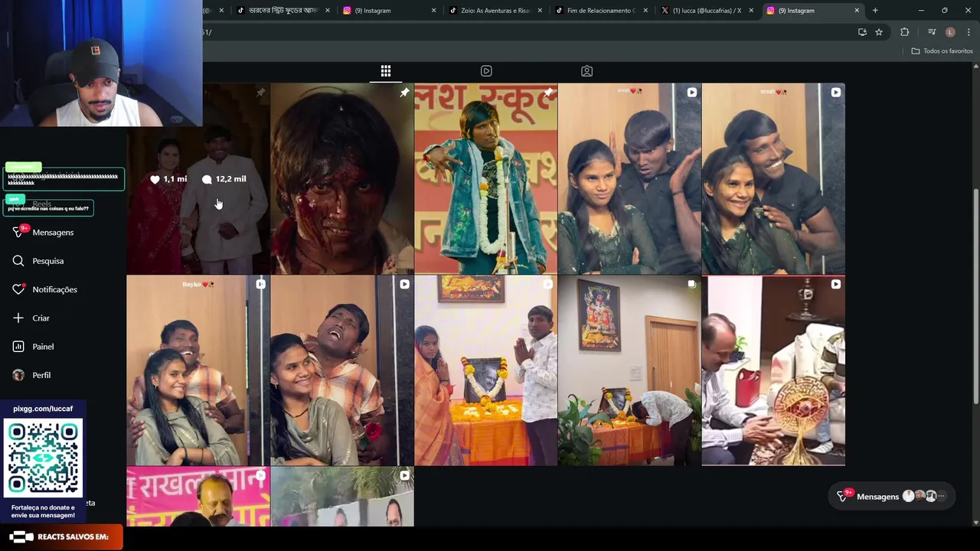Open a new browser tab with plus
980x551 pixels.
tap(875, 11)
